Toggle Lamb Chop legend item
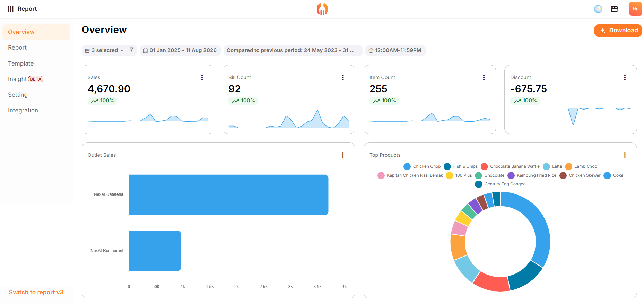 click(581, 166)
